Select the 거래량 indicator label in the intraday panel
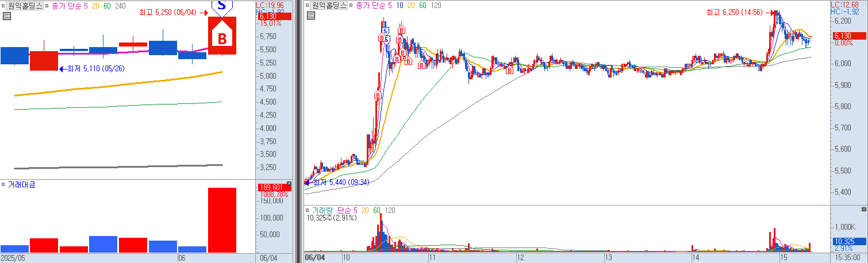Screen dimensions: 868x263 tap(323, 210)
